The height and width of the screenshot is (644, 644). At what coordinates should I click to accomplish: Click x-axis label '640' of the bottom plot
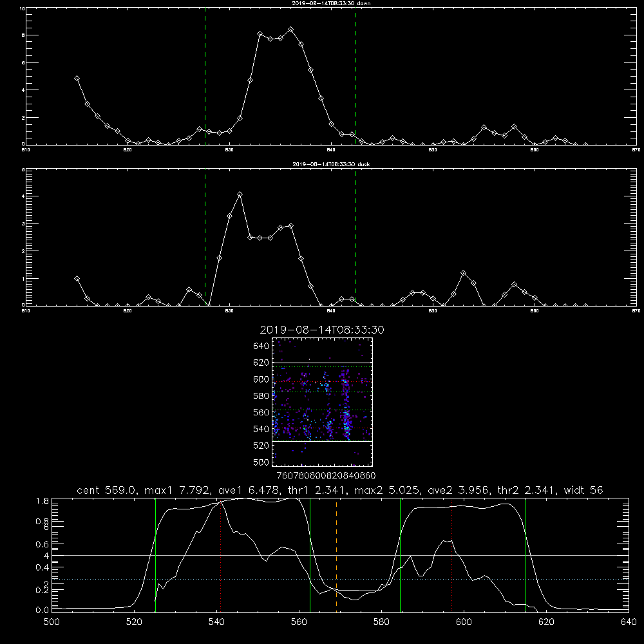tap(629, 622)
